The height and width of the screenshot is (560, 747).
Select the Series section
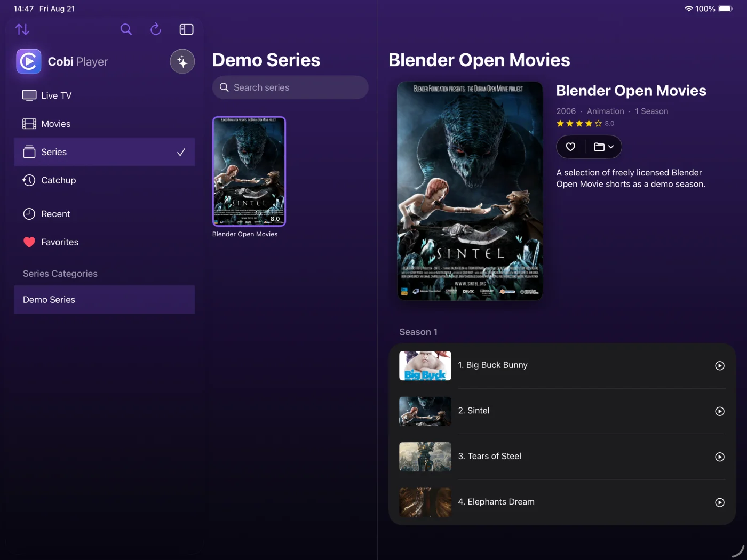(x=105, y=152)
